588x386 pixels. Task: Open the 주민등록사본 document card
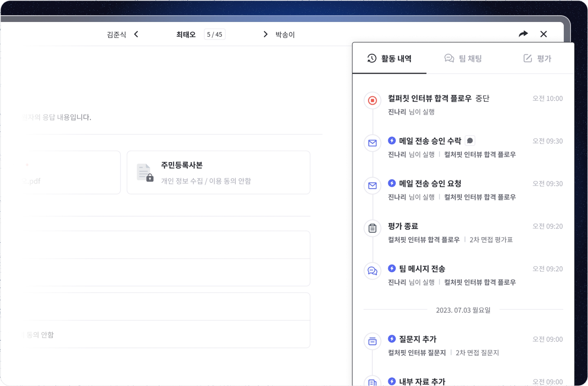pyautogui.click(x=218, y=172)
